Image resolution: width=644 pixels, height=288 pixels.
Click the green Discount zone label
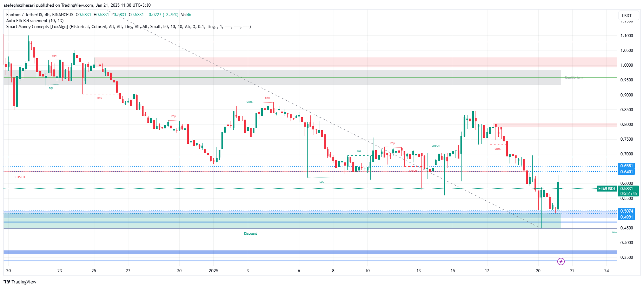point(251,234)
